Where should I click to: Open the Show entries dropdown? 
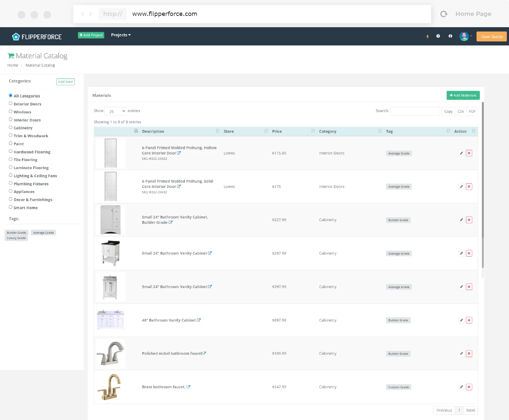click(x=115, y=111)
